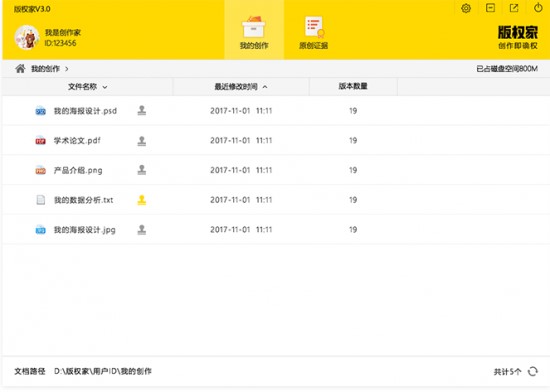Click the jpg file type icon
Screen dimensions: 550x392
pyautogui.click(x=41, y=230)
